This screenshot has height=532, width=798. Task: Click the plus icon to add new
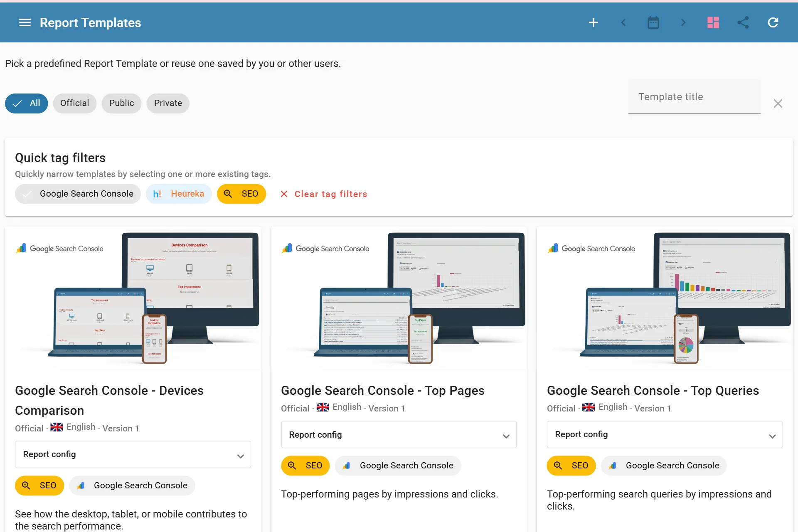pyautogui.click(x=594, y=22)
